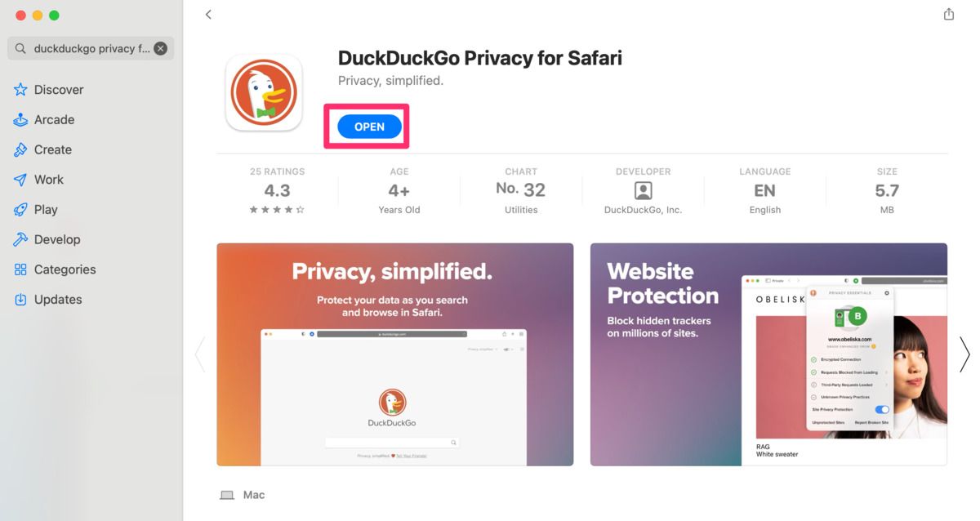Viewport: 980px width, 521px height.
Task: Clear the search field text
Action: click(161, 48)
